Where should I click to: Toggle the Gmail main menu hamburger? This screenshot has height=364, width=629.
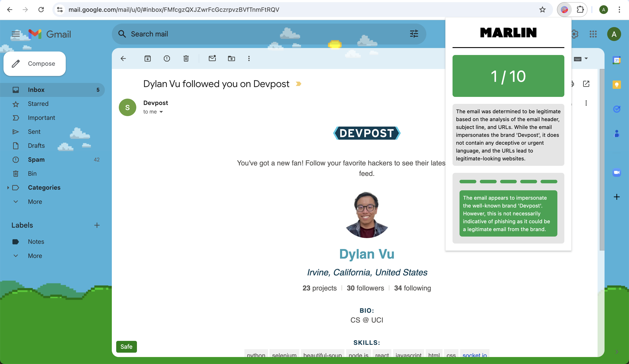(16, 34)
